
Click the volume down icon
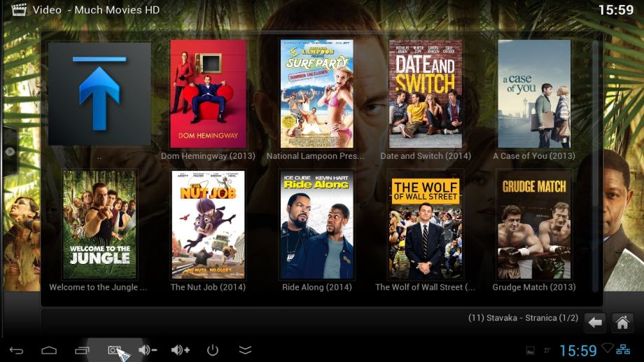[148, 350]
